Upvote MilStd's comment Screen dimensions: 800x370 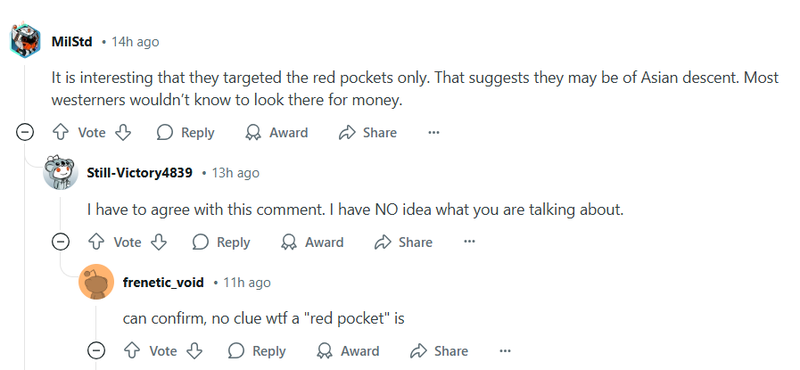[61, 133]
